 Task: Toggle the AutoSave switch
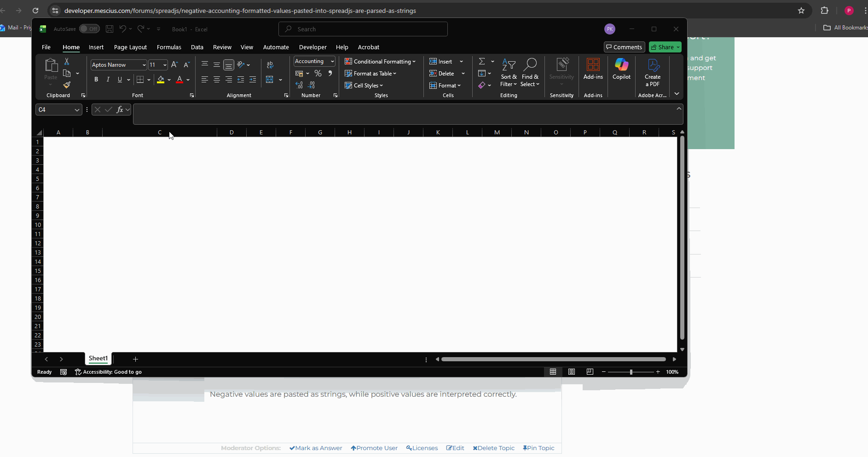click(x=89, y=29)
